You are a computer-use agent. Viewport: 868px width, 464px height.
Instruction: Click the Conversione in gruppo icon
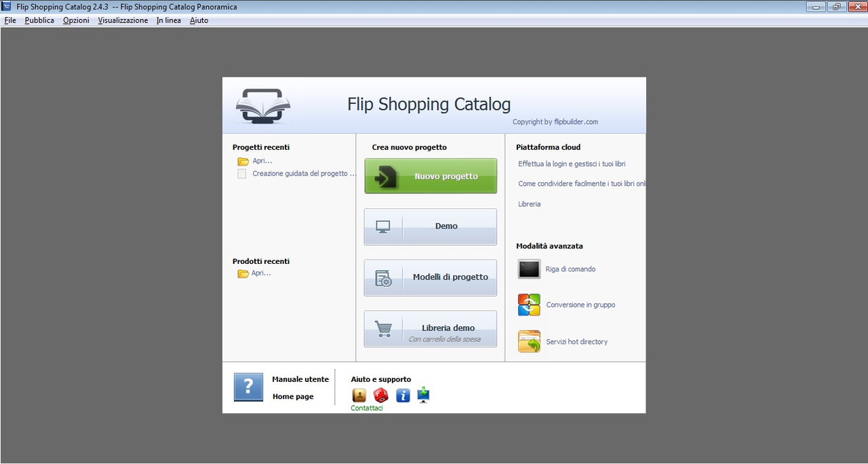click(529, 305)
